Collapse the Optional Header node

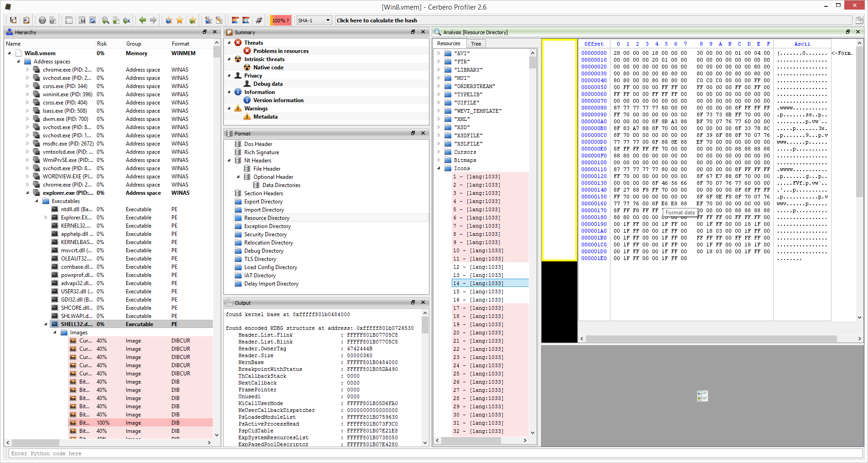tap(238, 177)
